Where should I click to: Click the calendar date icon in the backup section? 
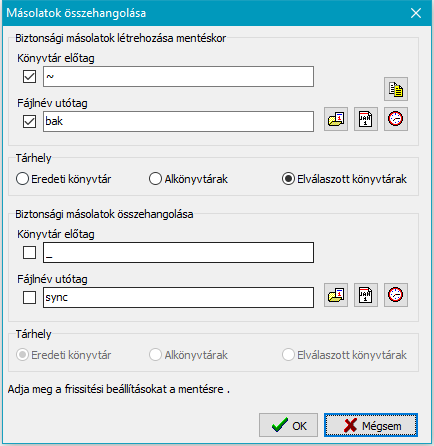pyautogui.click(x=366, y=119)
